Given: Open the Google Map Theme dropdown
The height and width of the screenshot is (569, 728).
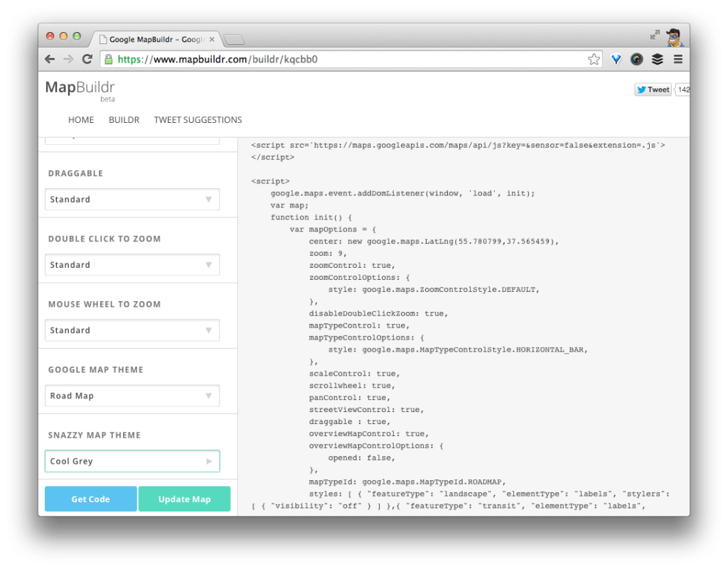Looking at the screenshot, I should 132,396.
